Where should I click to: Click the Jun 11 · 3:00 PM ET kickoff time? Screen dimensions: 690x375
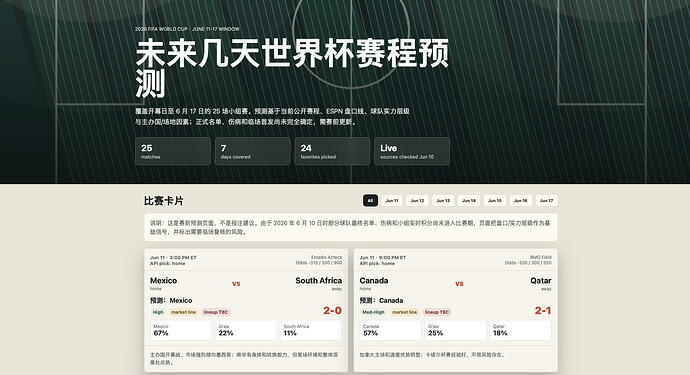click(173, 257)
